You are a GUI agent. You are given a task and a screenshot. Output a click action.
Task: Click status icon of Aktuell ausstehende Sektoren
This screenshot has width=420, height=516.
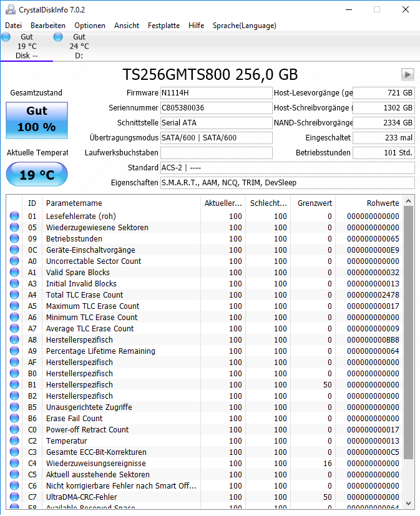(x=14, y=475)
